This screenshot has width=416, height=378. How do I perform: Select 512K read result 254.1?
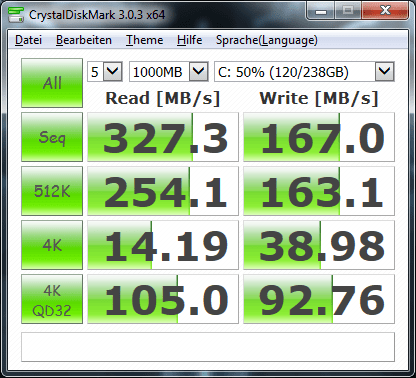click(x=163, y=191)
